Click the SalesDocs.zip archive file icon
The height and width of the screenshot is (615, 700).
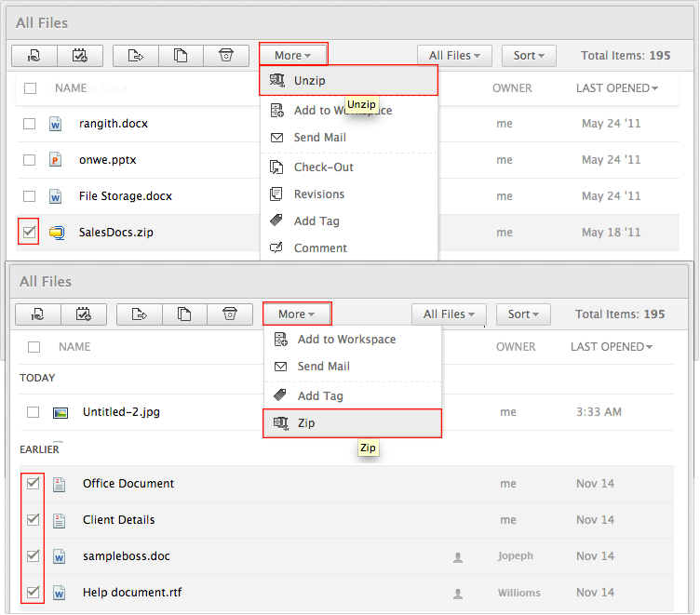coord(56,233)
